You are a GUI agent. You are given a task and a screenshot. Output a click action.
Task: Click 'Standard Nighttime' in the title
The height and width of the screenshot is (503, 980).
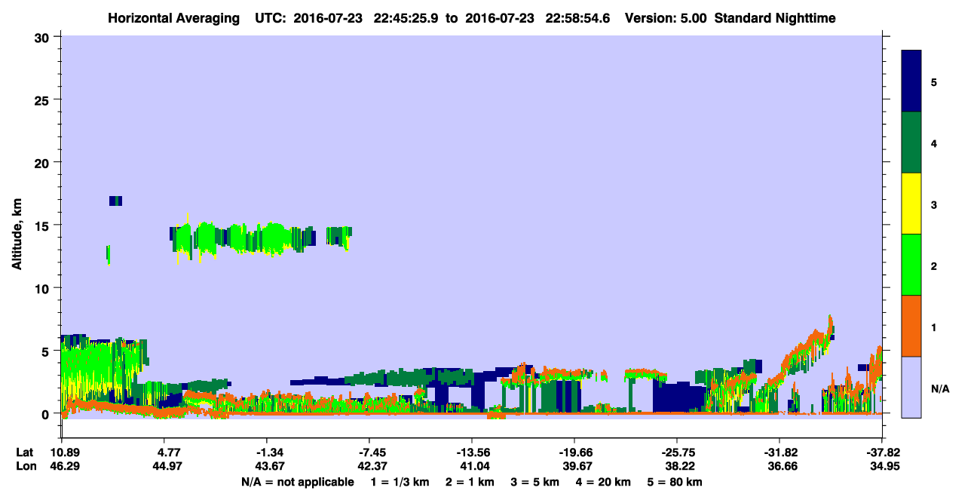pyautogui.click(x=775, y=17)
